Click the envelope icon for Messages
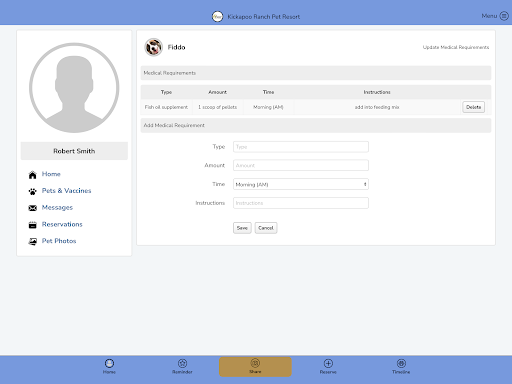Image resolution: width=512 pixels, height=384 pixels. 32,208
